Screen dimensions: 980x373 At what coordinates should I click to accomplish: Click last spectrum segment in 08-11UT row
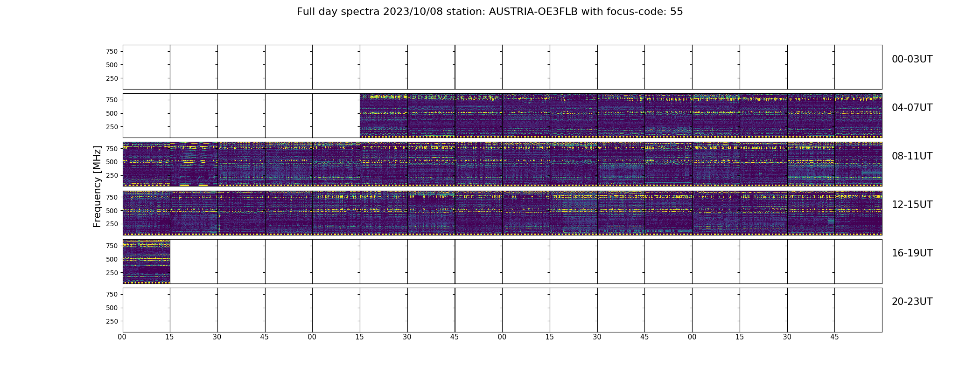[x=858, y=164]
